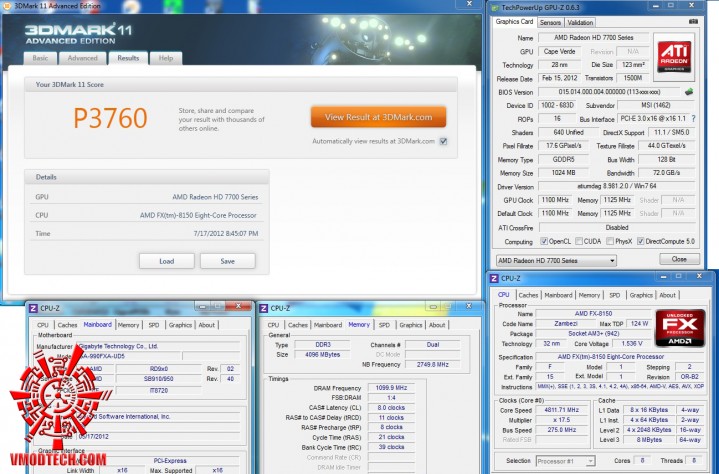Toggle the PhysX checkbox in GPU-Z
This screenshot has height=474, width=719.
point(610,241)
